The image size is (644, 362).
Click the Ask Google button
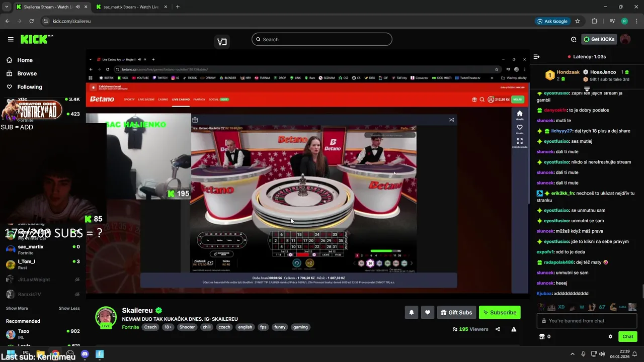tap(552, 21)
